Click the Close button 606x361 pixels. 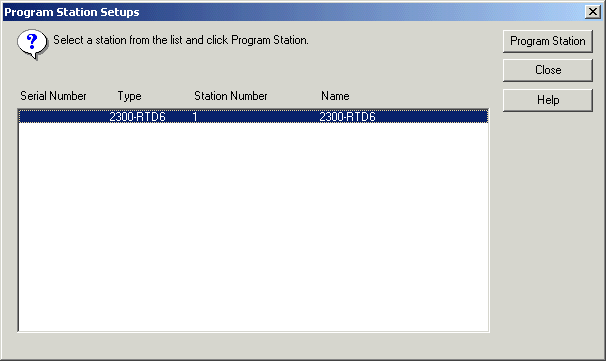(548, 70)
